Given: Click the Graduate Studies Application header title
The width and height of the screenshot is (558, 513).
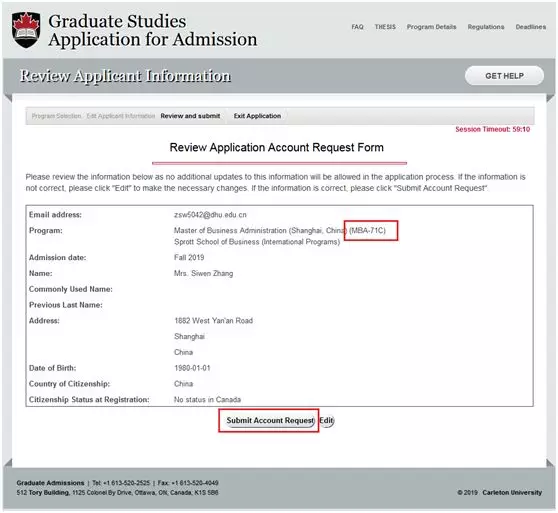Looking at the screenshot, I should 153,30.
